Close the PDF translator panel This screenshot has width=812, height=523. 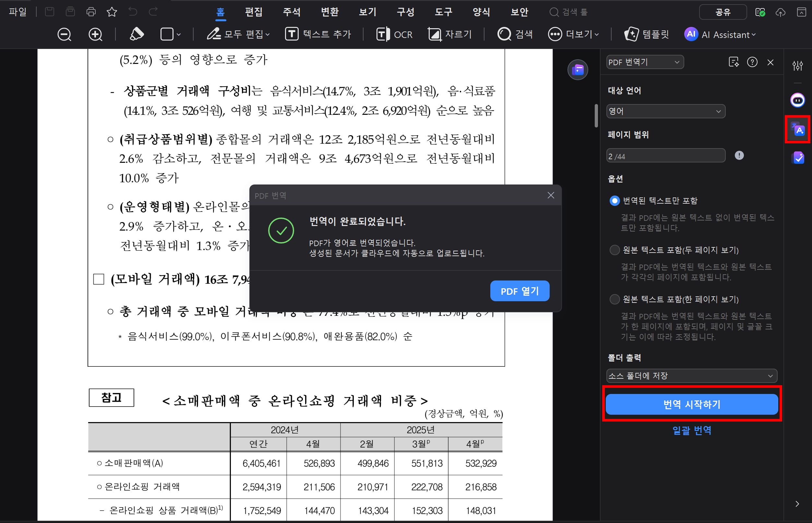[x=770, y=63]
